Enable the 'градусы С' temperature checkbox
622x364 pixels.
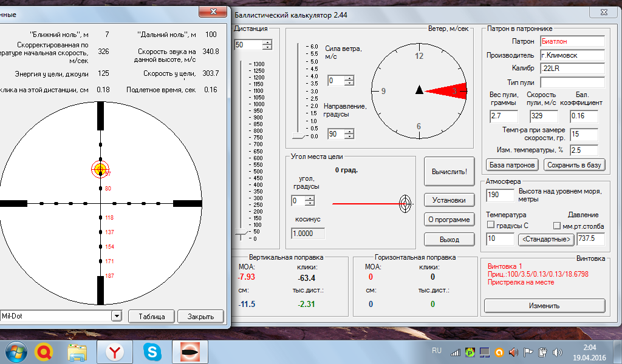pos(491,226)
